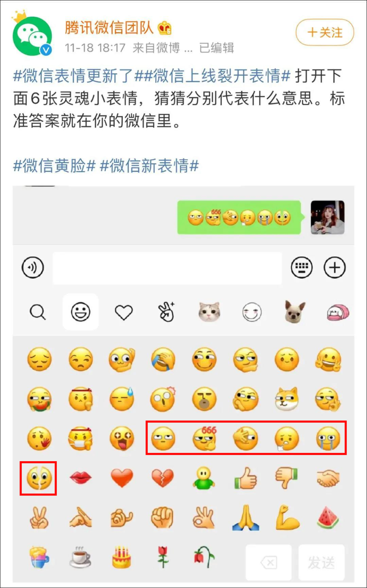
Task: Open the cat sticker pack
Action: [209, 313]
